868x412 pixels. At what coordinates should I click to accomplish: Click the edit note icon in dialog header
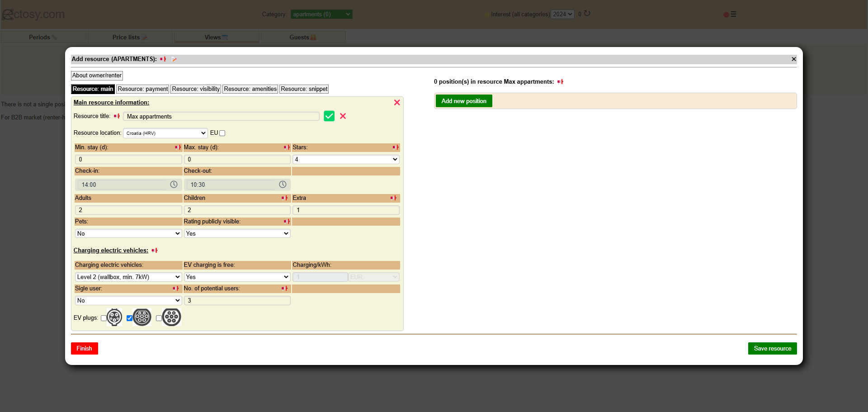point(174,59)
